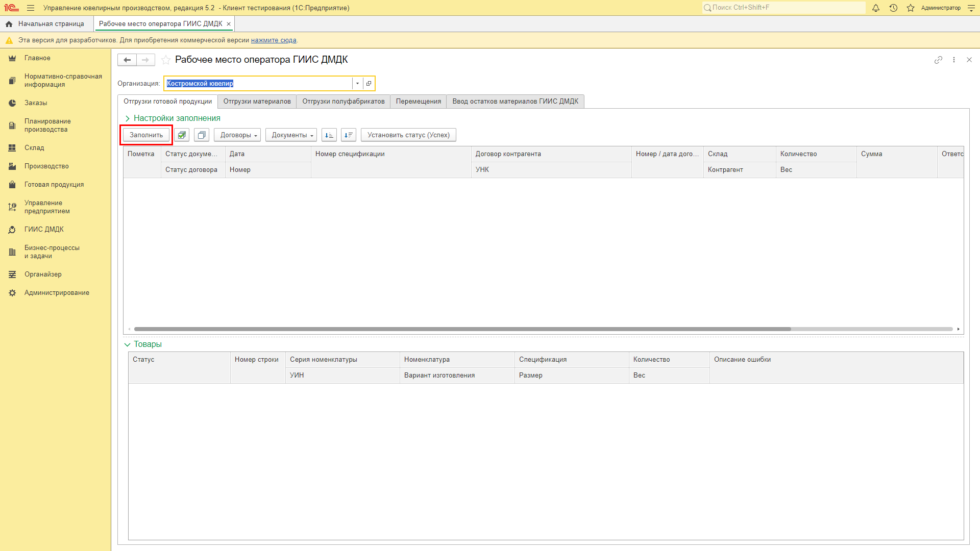Click Установить статус (Успех) button

coord(408,135)
